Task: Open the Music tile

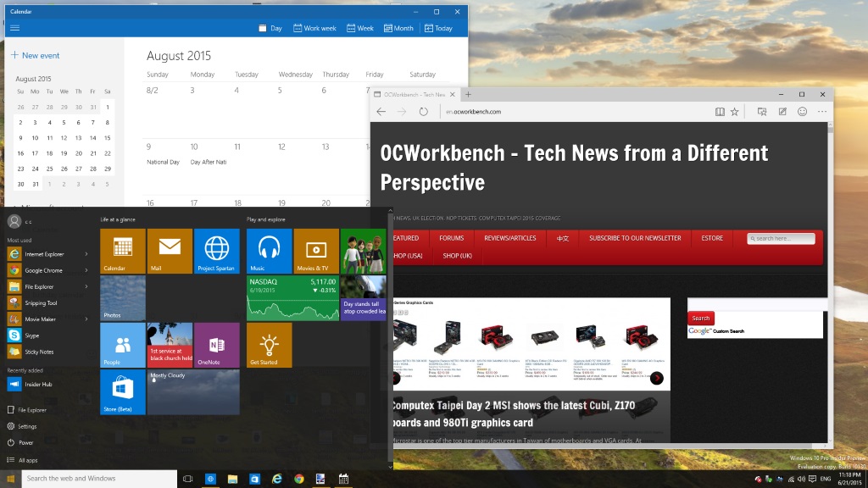Action: coord(269,251)
